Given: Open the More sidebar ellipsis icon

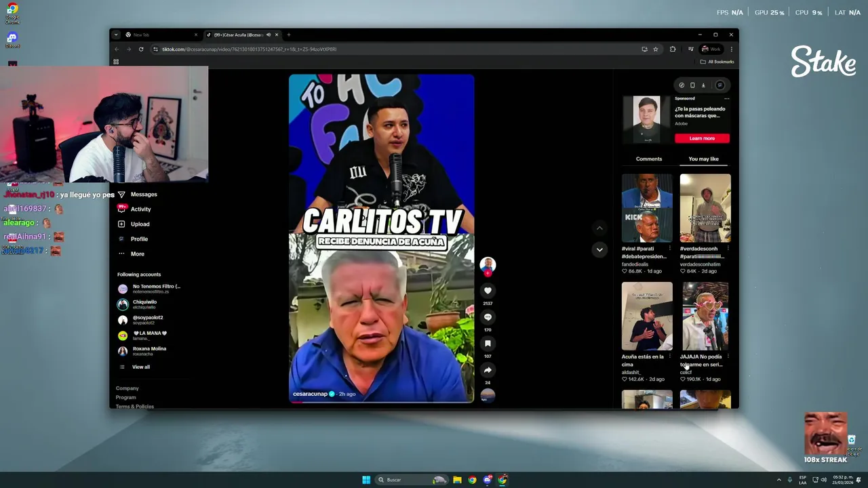Looking at the screenshot, I should 121,253.
